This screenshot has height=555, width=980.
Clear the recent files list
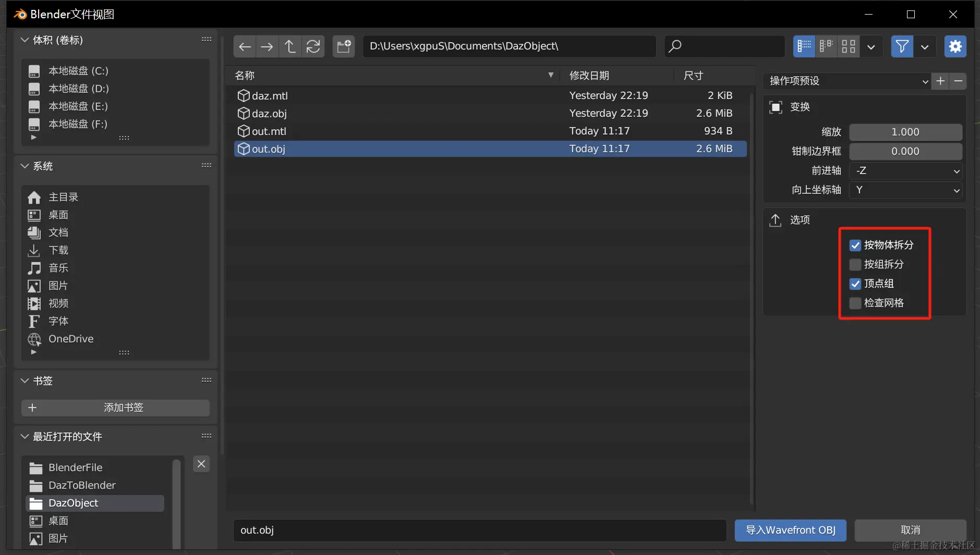click(x=201, y=464)
